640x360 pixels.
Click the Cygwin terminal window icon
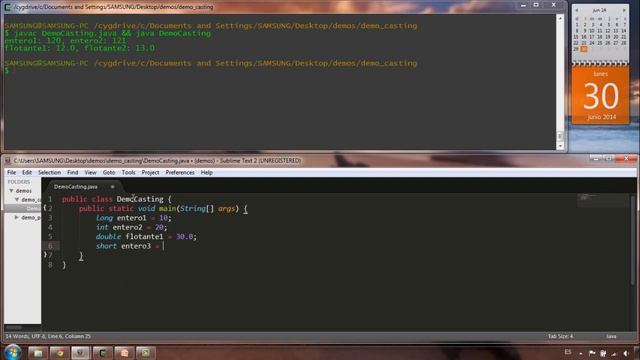pos(8,7)
